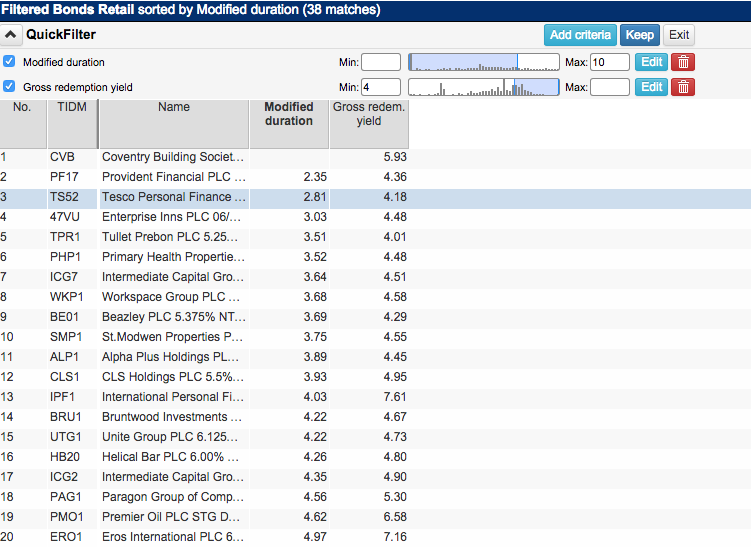Select Paragon Group of Companies name
751x547 pixels.
click(173, 497)
